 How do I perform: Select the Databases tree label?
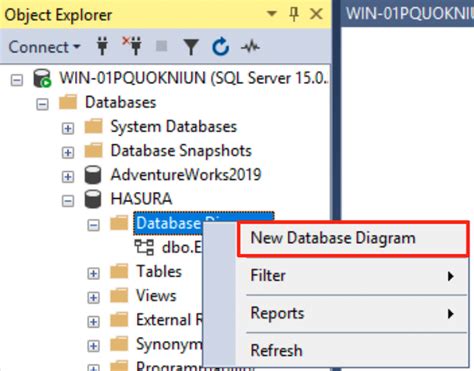point(120,102)
